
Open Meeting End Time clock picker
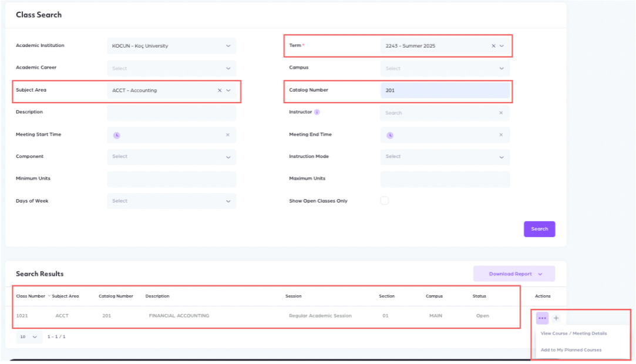click(389, 135)
